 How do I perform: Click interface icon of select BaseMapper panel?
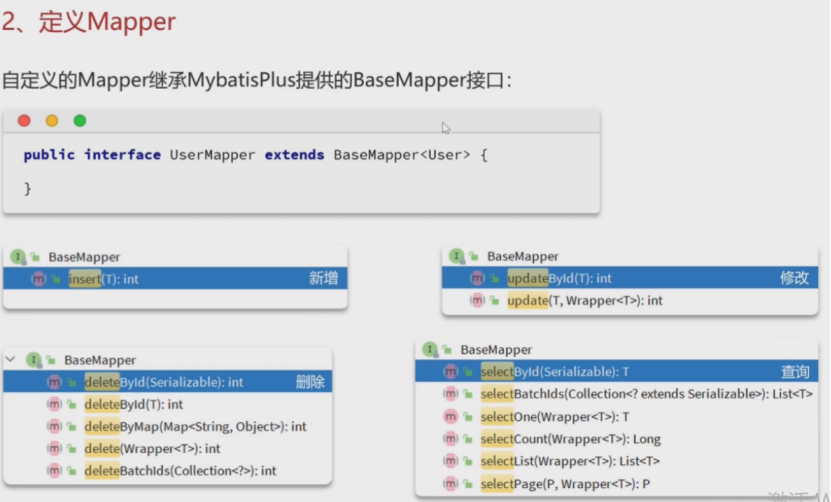pos(430,349)
